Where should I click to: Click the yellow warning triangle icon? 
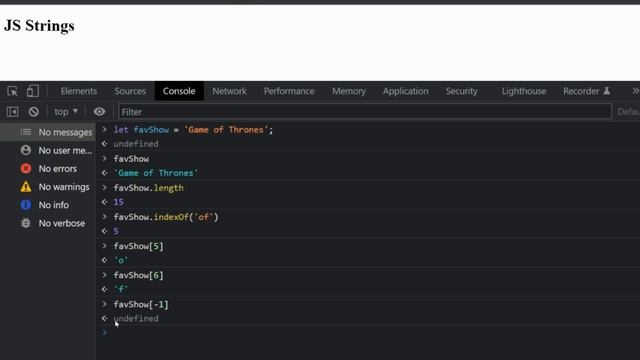click(x=26, y=187)
